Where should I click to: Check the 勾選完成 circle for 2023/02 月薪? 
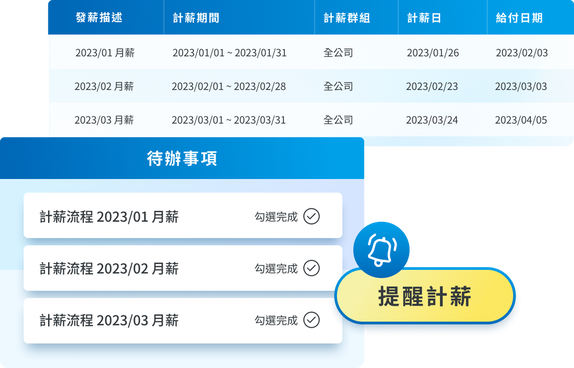[312, 268]
